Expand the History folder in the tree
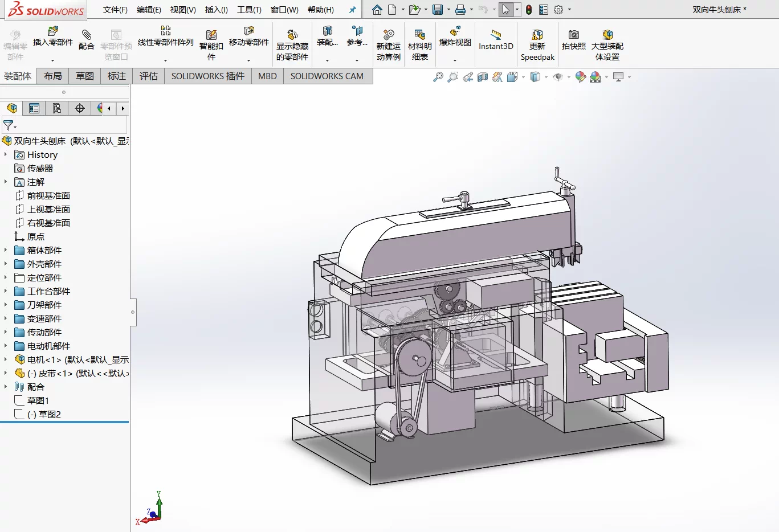 (x=6, y=154)
